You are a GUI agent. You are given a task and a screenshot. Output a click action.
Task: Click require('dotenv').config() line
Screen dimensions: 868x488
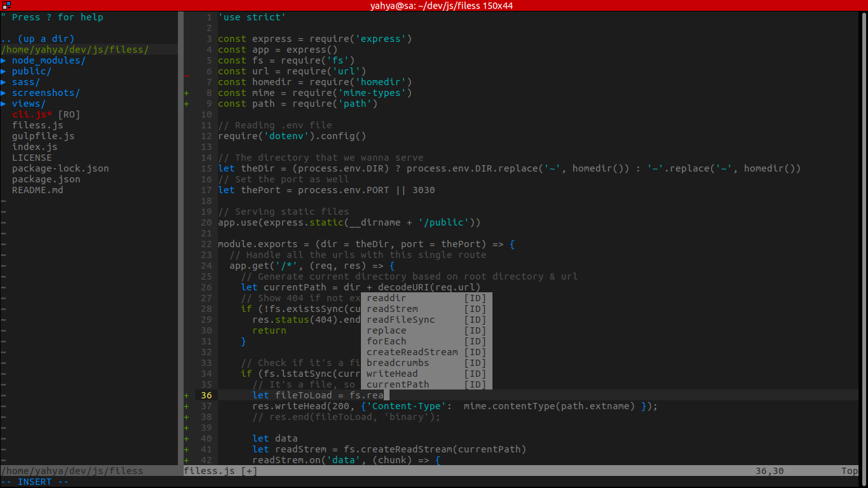pyautogui.click(x=292, y=136)
